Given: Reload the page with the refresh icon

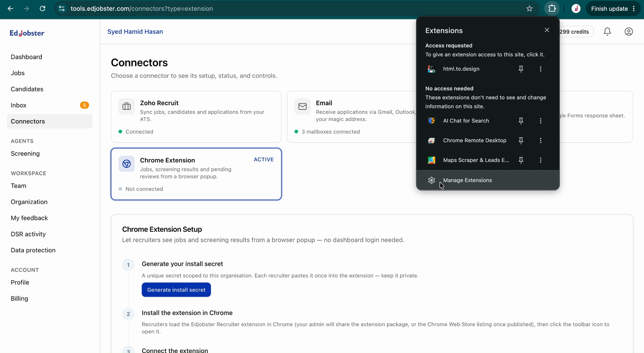Looking at the screenshot, I should click(42, 8).
